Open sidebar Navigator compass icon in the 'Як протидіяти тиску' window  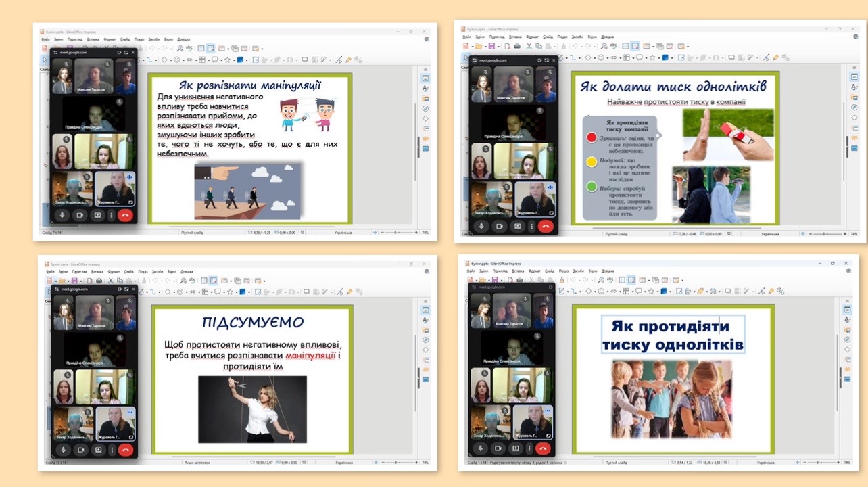[847, 340]
